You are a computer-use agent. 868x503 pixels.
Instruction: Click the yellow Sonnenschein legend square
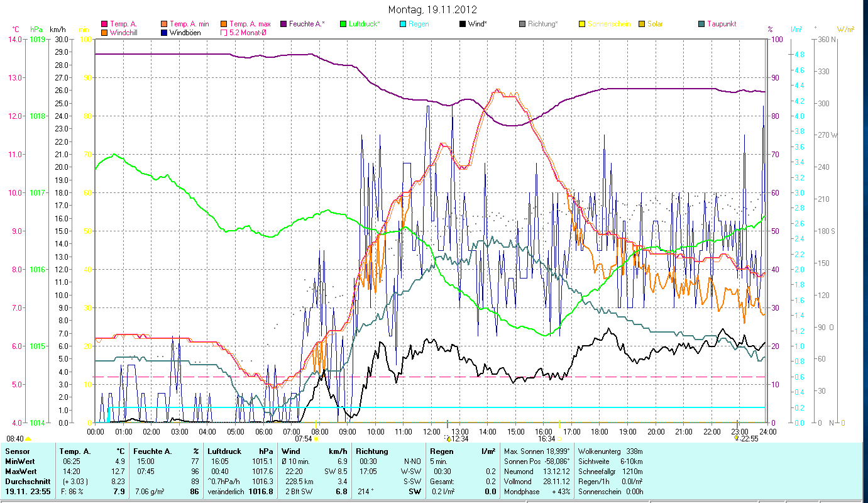(582, 24)
